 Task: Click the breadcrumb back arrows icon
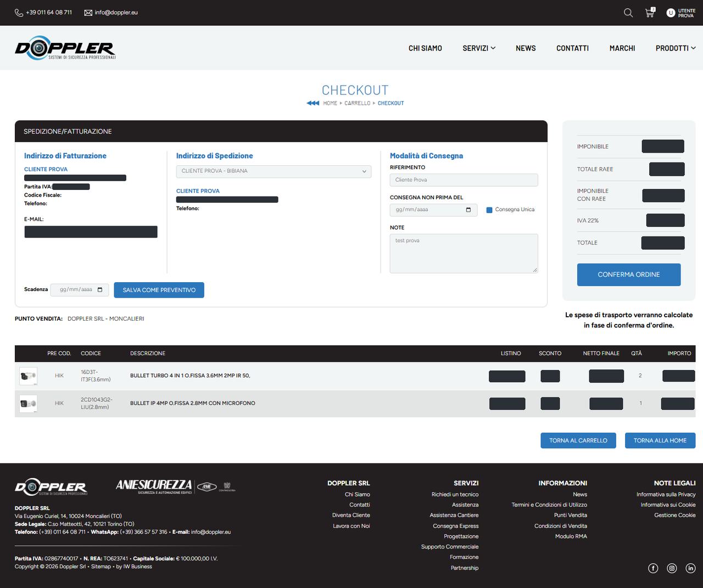click(x=313, y=103)
